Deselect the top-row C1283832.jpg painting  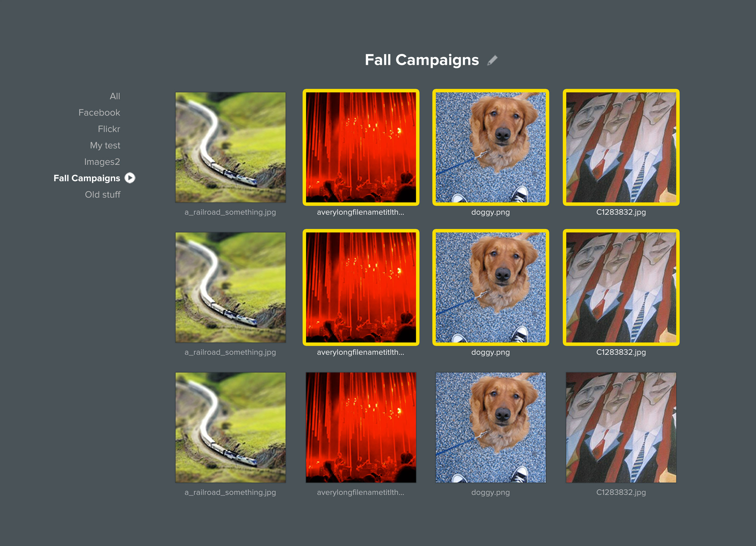coord(621,147)
